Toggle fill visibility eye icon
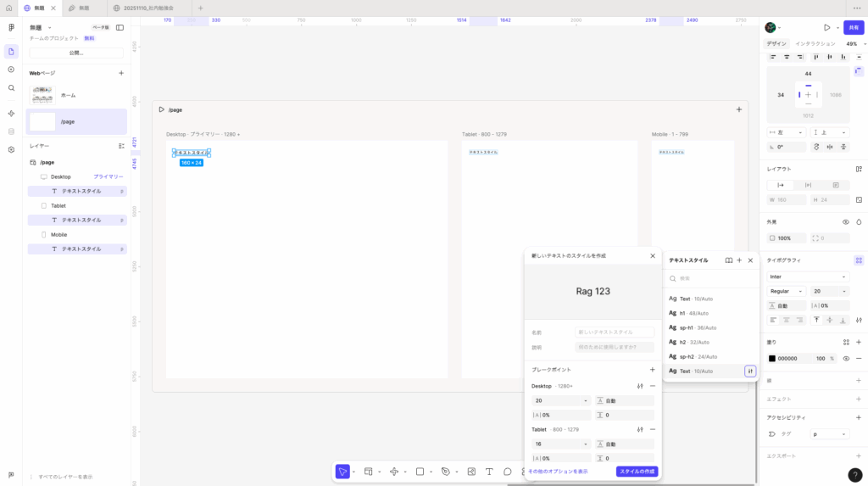868x486 pixels. [x=846, y=358]
